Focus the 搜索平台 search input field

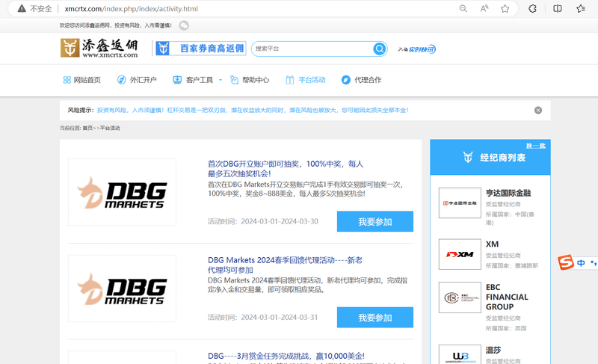click(x=312, y=49)
